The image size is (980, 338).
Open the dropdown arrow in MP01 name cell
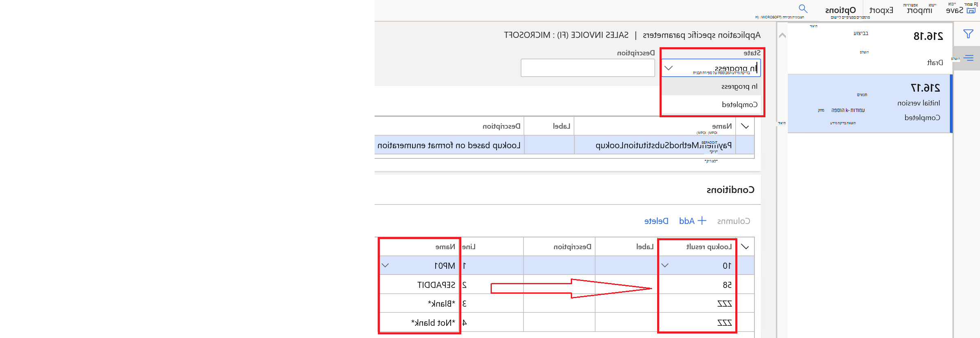click(385, 266)
